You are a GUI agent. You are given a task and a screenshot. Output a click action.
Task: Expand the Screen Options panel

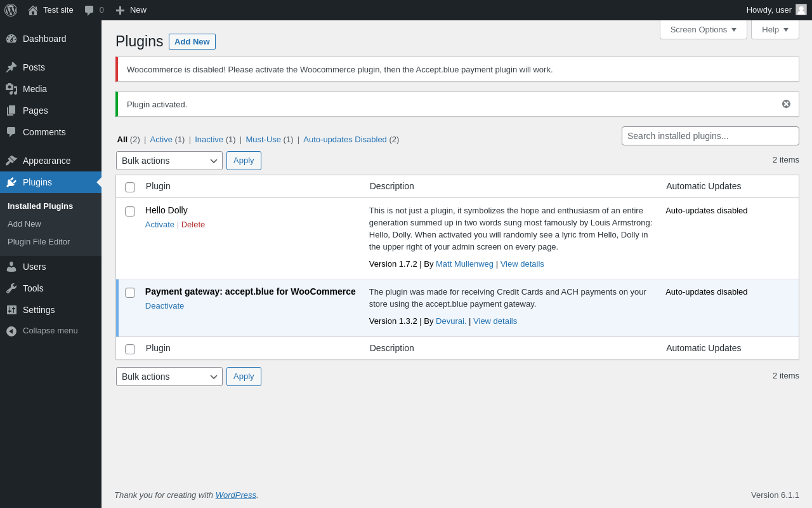click(703, 29)
